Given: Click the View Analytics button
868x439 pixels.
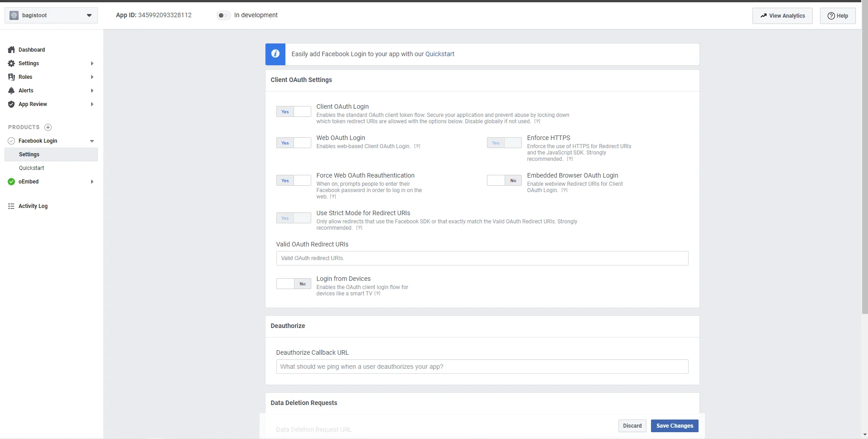Looking at the screenshot, I should pyautogui.click(x=782, y=16).
